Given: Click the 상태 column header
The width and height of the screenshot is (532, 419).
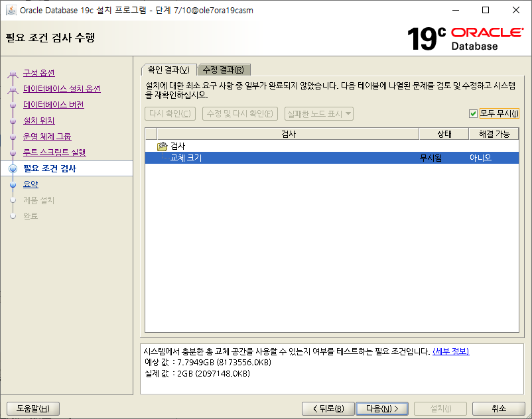Looking at the screenshot, I should (x=444, y=134).
